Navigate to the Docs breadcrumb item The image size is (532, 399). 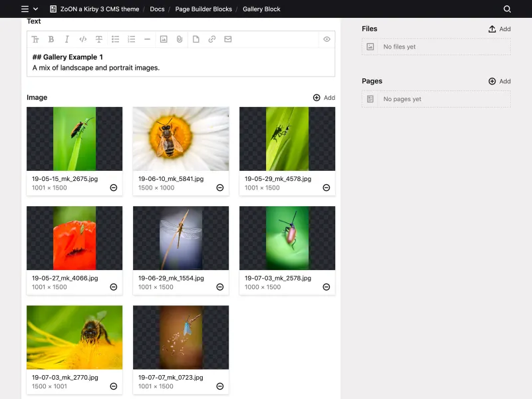(157, 9)
